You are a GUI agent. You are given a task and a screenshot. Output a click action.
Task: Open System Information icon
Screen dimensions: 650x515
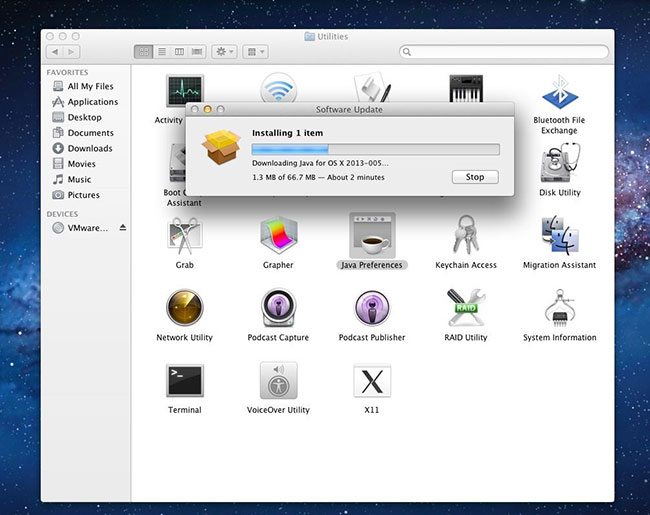click(560, 307)
